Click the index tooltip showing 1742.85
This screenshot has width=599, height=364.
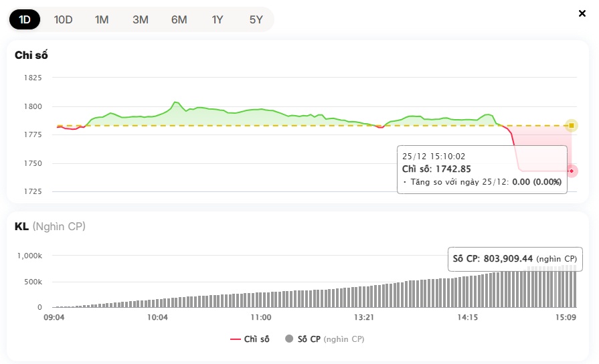click(482, 169)
